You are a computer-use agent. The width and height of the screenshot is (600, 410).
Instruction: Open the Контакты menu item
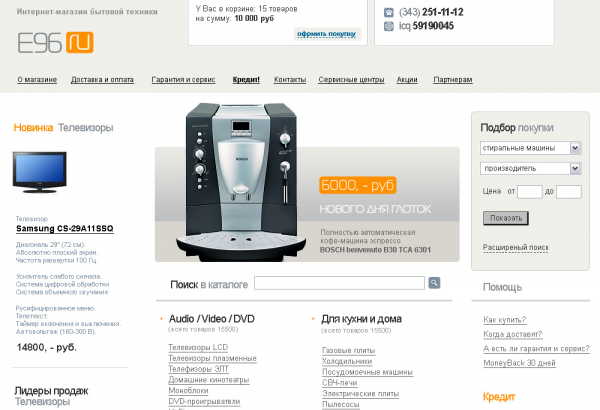point(290,80)
